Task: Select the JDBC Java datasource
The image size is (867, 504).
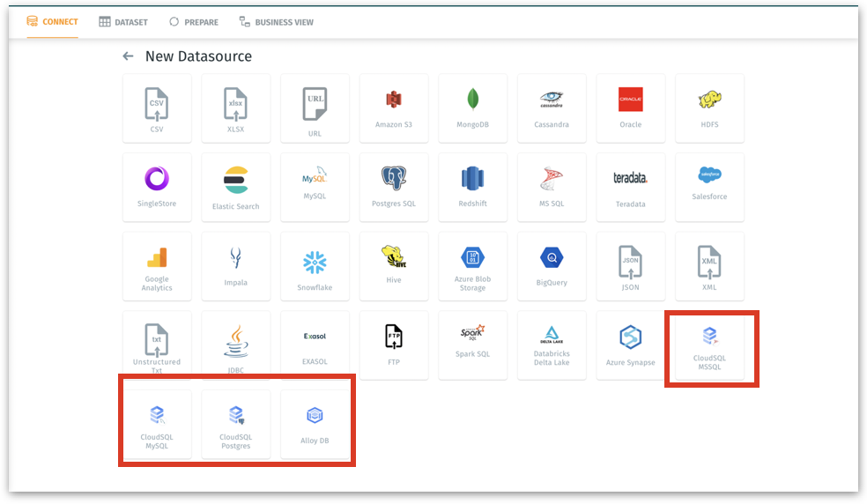Action: point(236,345)
